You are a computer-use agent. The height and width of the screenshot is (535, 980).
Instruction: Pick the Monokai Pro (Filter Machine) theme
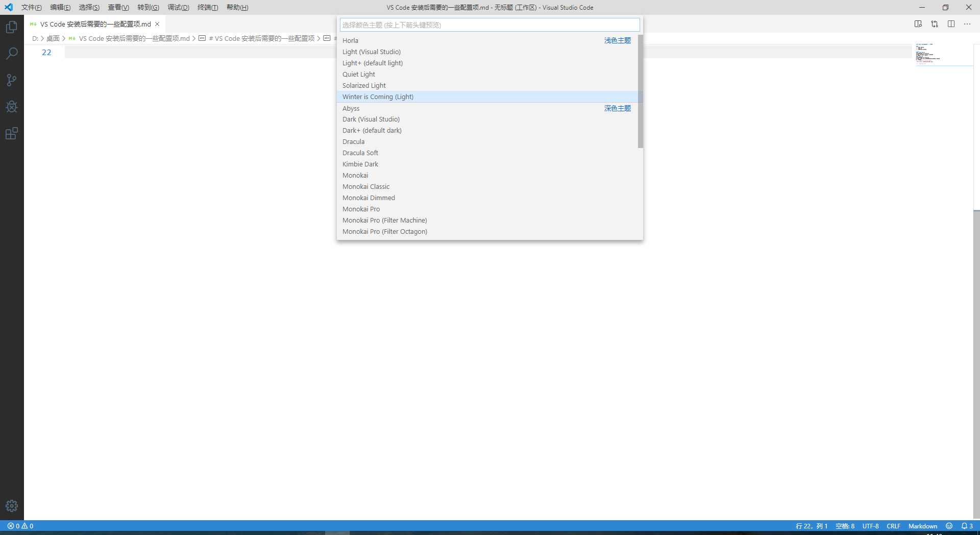(487, 220)
